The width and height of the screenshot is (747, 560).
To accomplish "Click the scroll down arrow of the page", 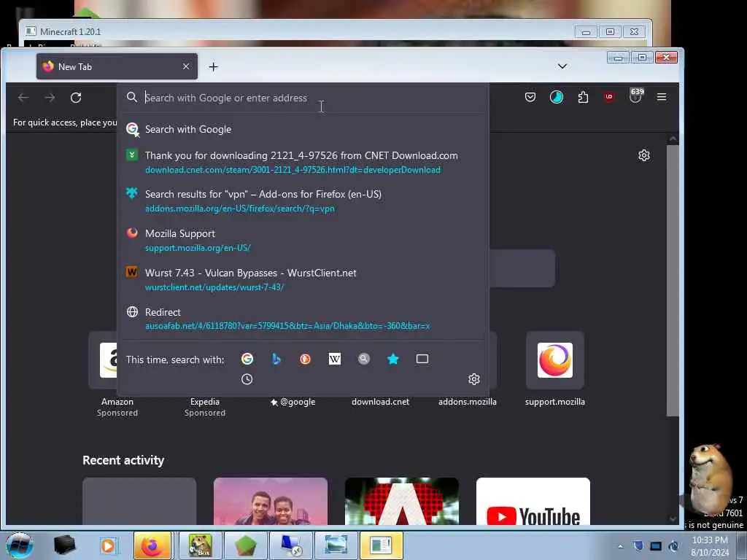I will click(673, 519).
